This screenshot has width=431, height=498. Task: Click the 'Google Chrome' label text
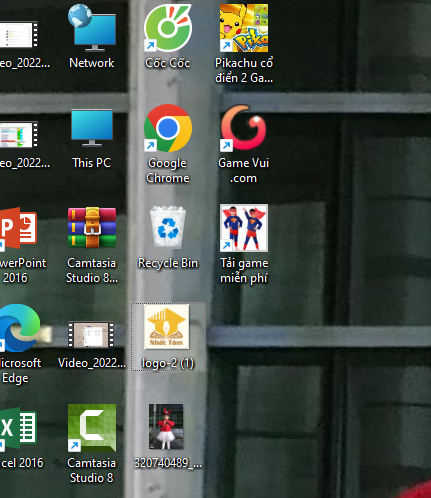pyautogui.click(x=168, y=170)
